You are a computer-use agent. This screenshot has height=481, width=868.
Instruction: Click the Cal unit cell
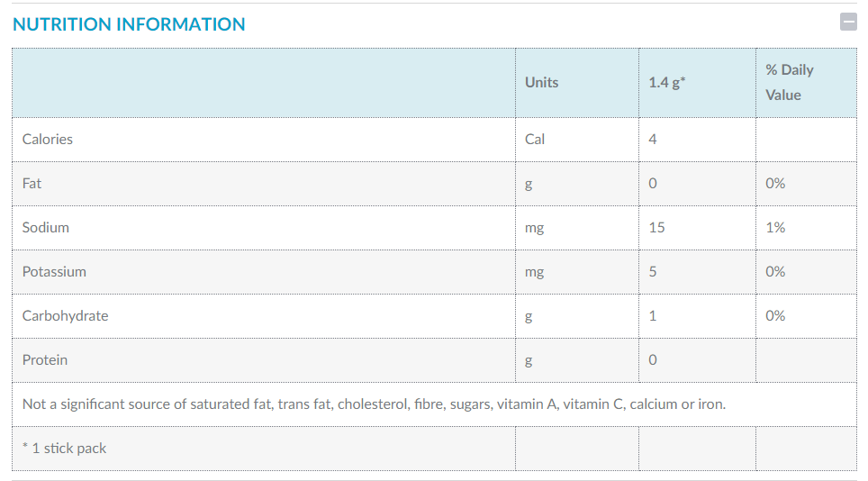coord(535,139)
